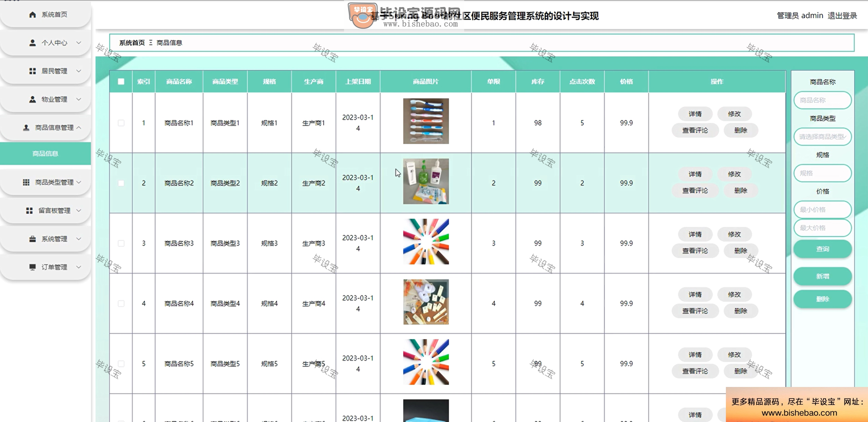This screenshot has height=422, width=868.
Task: Click the 商品名称 search input field
Action: pos(823,100)
